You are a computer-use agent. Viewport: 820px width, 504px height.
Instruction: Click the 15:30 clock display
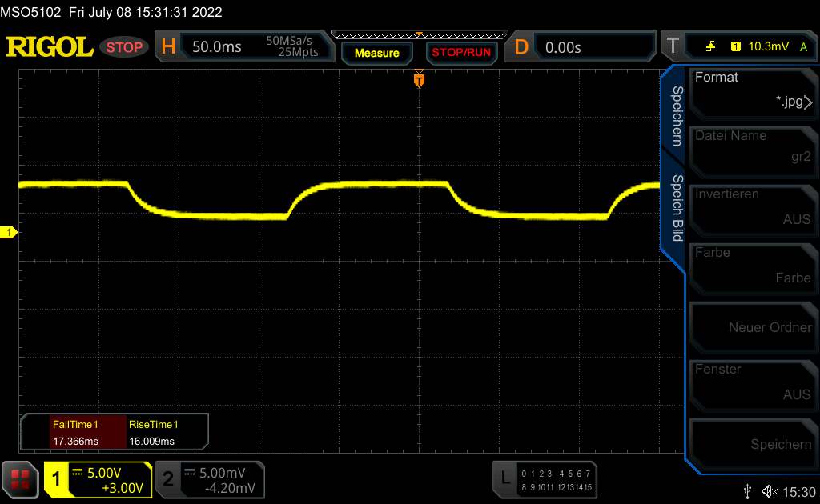pos(799,492)
